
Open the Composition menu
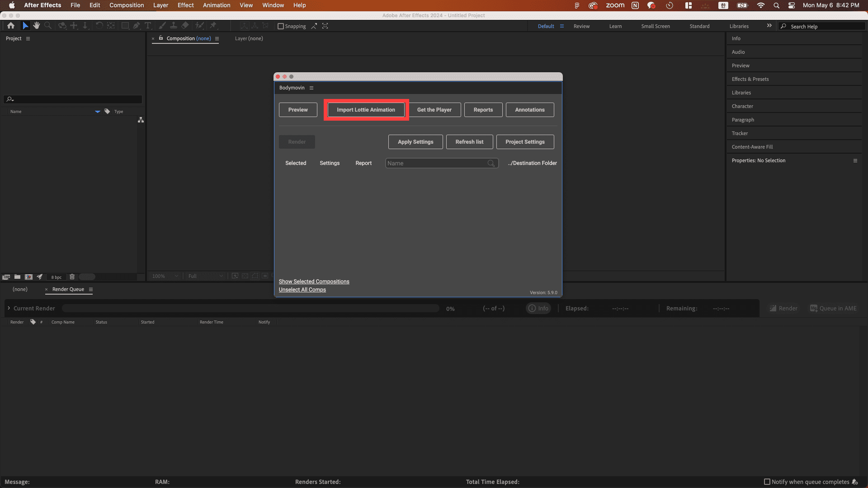127,5
